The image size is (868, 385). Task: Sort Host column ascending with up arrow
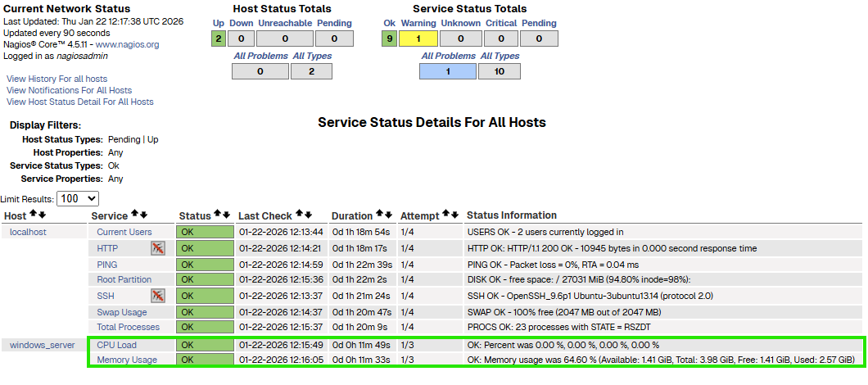[x=33, y=215]
